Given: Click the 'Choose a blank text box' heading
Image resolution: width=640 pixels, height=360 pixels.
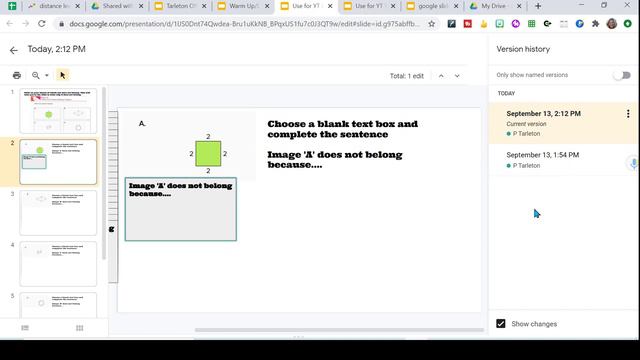Looking at the screenshot, I should pos(342,129).
